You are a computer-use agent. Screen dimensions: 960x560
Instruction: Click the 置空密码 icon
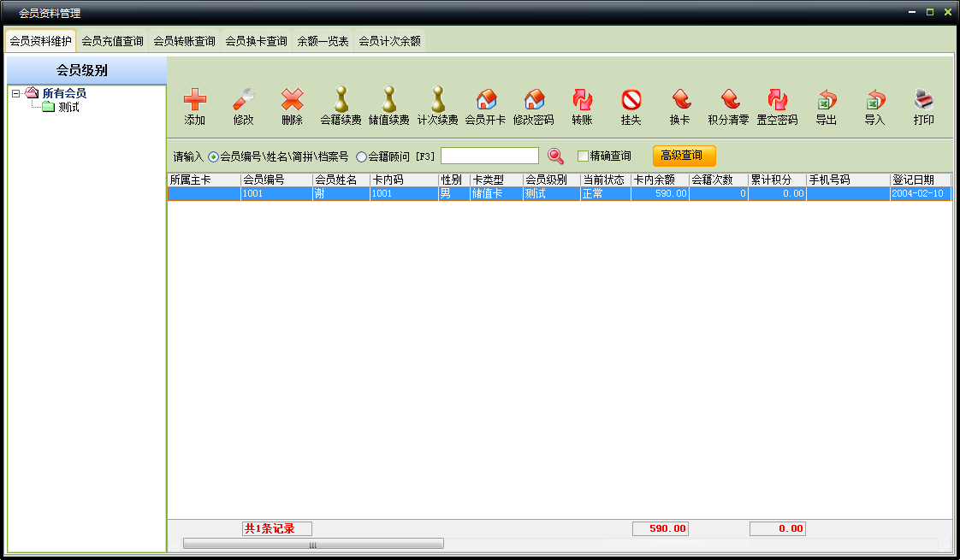point(777,99)
